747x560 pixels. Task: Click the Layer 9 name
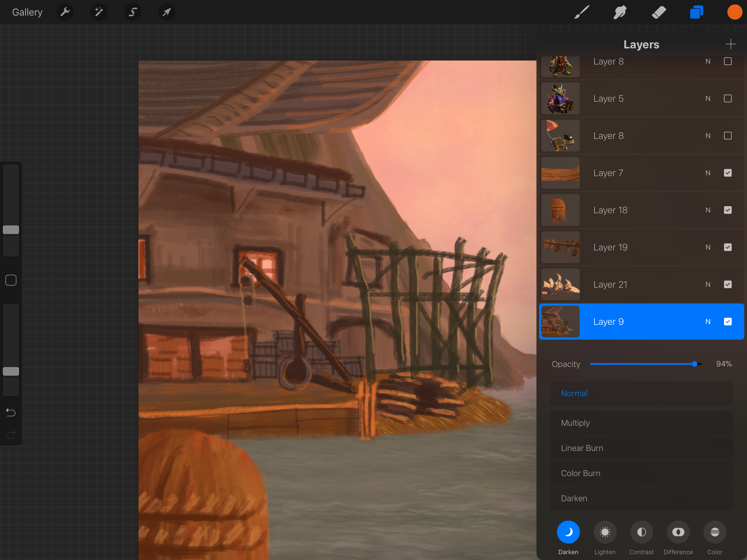[608, 322]
